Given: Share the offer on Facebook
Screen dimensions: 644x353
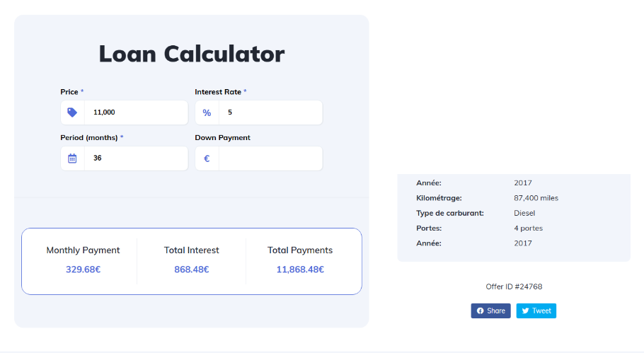Looking at the screenshot, I should pos(491,311).
